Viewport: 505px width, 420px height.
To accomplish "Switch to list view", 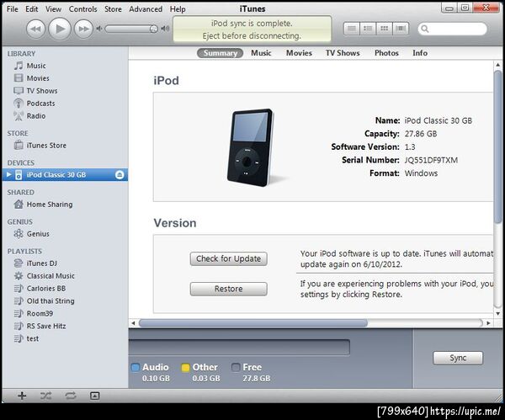I will [x=352, y=29].
